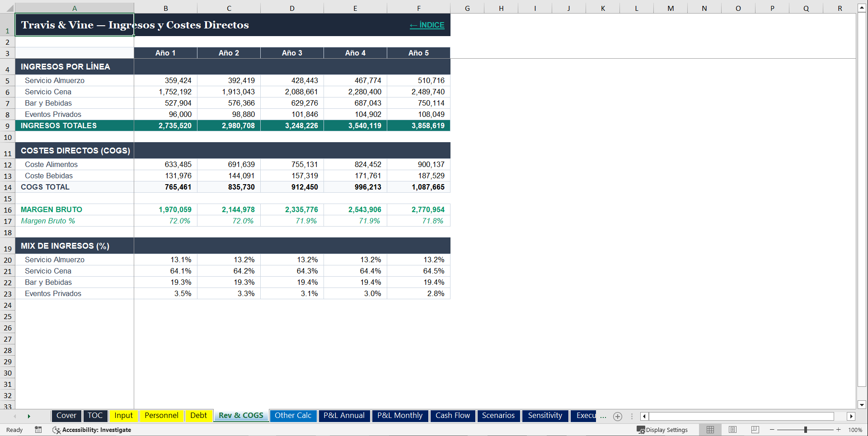The width and height of the screenshot is (868, 436).
Task: Open Display Settings in status bar
Action: point(662,430)
